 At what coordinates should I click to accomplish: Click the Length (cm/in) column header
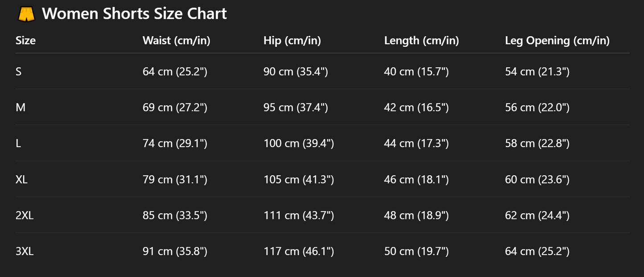422,41
